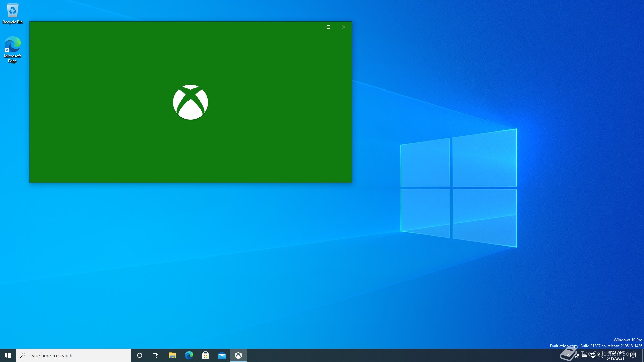This screenshot has height=362, width=644.
Task: Click the Meet Now camera tray icon
Action: 576,355
